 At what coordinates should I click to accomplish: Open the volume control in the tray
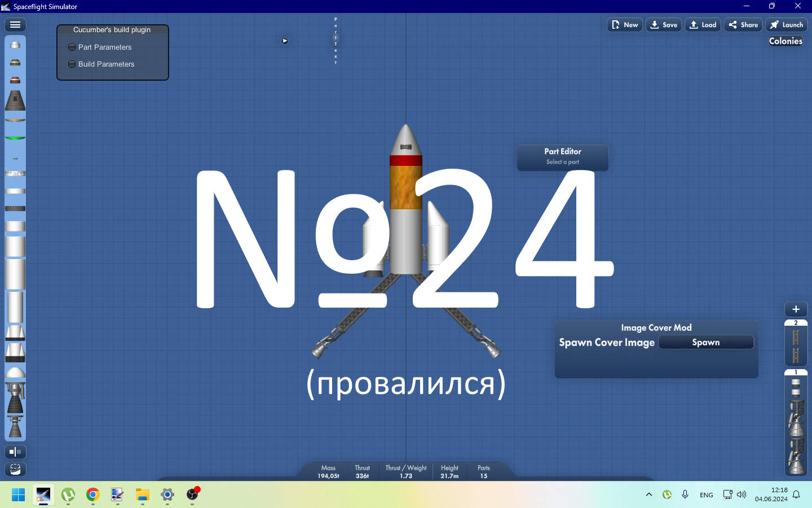(x=742, y=494)
